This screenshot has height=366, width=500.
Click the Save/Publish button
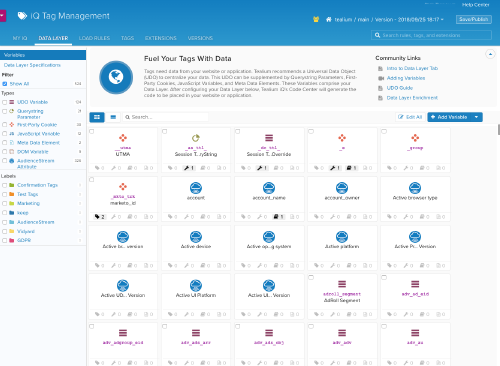pos(474,19)
